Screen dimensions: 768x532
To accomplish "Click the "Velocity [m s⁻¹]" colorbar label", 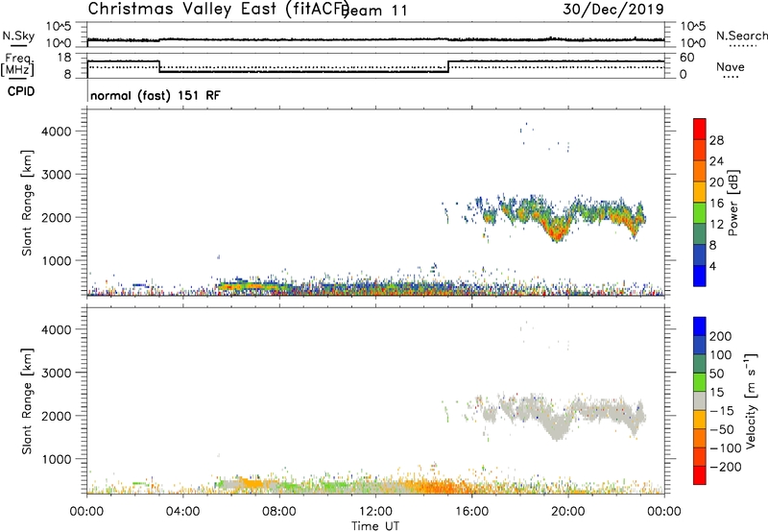I will coord(751,400).
